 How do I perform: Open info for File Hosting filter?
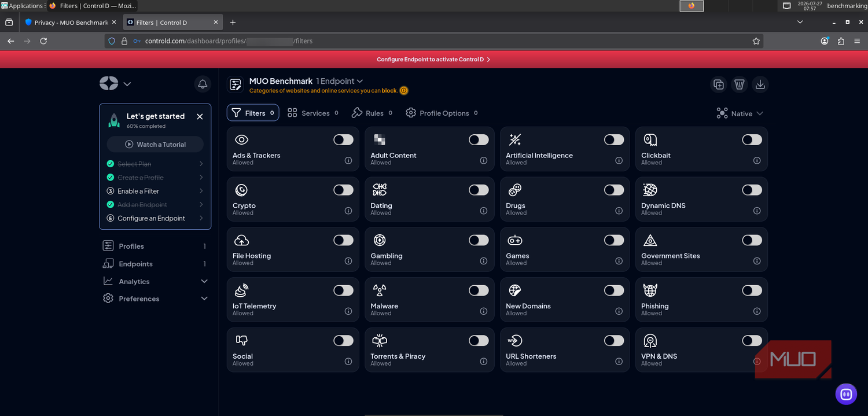coord(348,261)
